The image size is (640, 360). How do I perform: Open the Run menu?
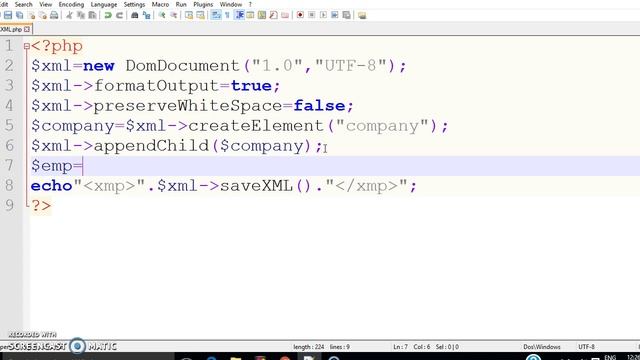(181, 4)
